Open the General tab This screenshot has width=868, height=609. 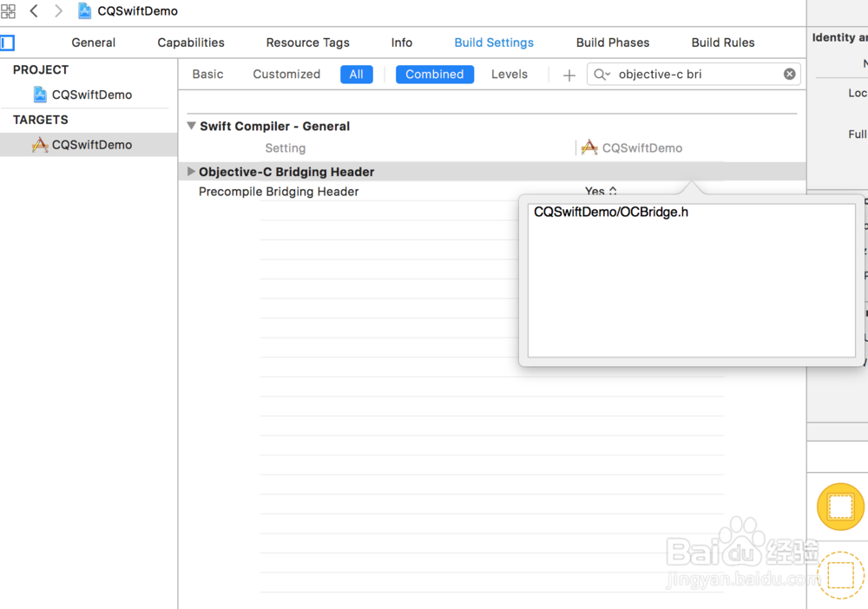[94, 43]
